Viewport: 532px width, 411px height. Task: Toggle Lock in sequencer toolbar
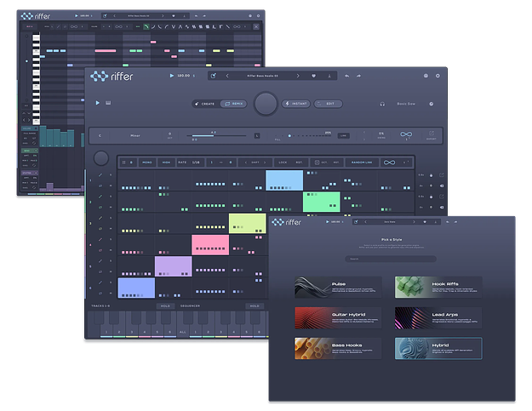pyautogui.click(x=283, y=163)
